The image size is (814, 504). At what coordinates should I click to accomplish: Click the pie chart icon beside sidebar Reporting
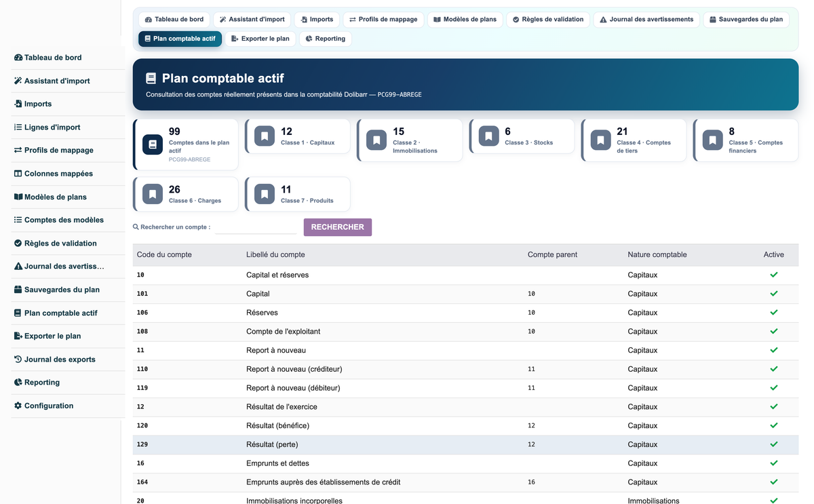[x=18, y=382]
